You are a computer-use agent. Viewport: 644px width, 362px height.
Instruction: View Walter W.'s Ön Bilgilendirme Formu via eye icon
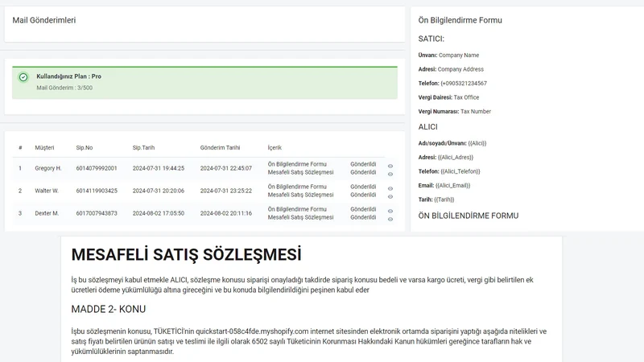(390, 189)
